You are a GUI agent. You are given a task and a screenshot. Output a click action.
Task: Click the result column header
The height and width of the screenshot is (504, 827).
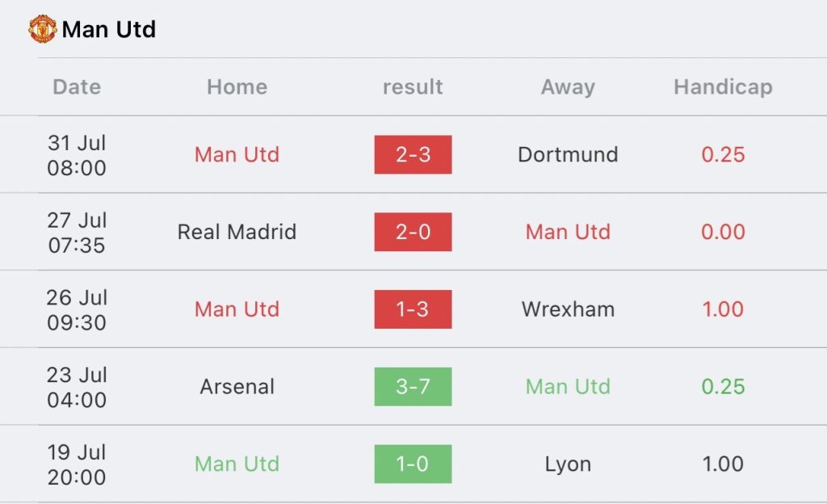point(413,87)
